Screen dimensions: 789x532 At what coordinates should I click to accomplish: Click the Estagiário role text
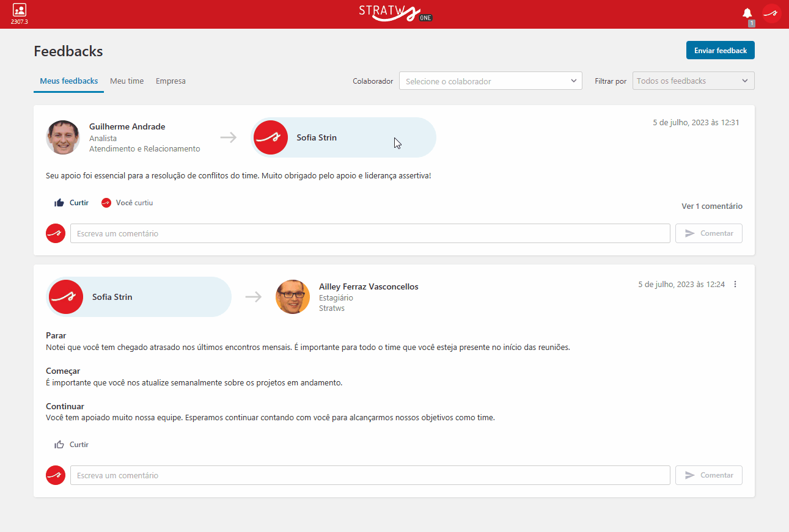pos(336,297)
